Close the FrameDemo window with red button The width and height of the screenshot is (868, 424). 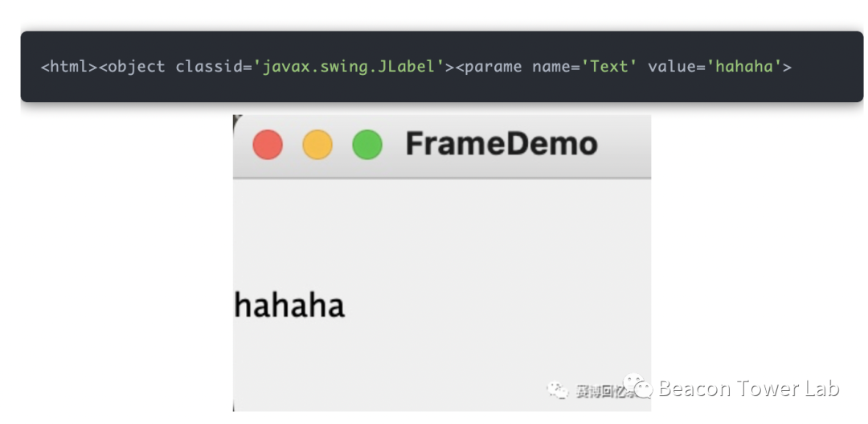pyautogui.click(x=268, y=145)
